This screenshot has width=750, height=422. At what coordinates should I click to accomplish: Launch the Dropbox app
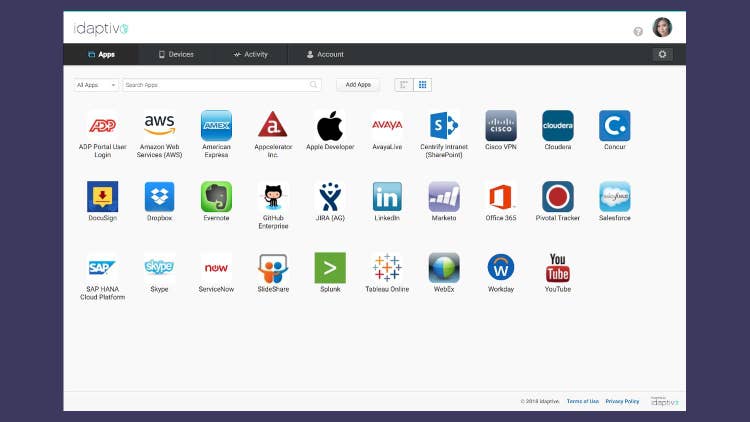159,197
